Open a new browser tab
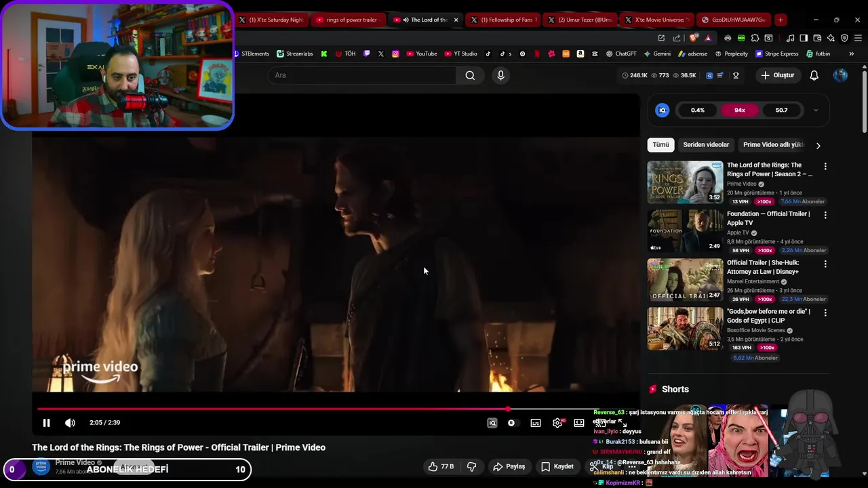868x488 pixels. (781, 20)
